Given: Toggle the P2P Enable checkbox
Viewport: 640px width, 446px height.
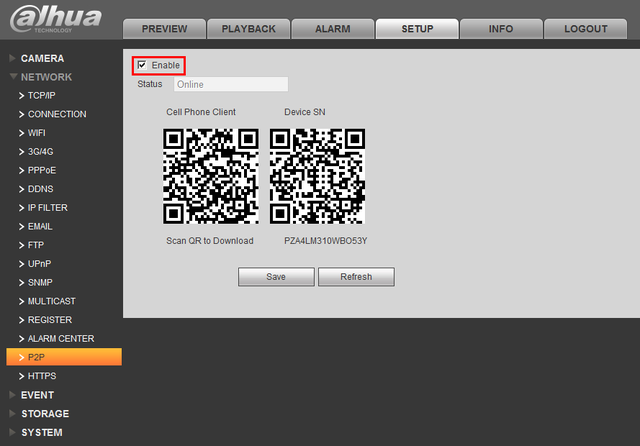Looking at the screenshot, I should click(142, 65).
